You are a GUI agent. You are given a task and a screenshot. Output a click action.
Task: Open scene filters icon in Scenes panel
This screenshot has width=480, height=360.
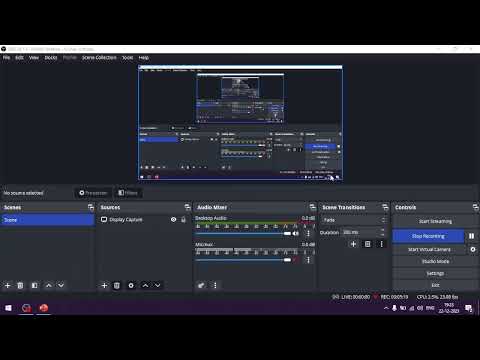coord(34,285)
